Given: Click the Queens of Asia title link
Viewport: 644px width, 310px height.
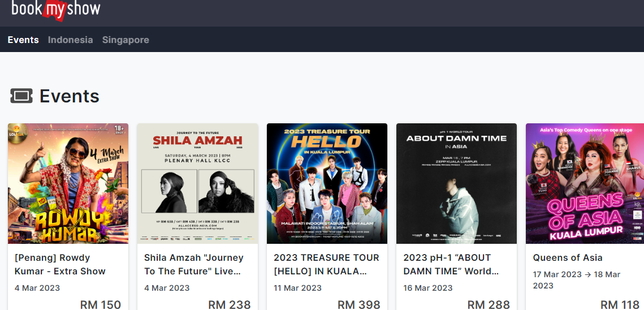Looking at the screenshot, I should (x=568, y=258).
